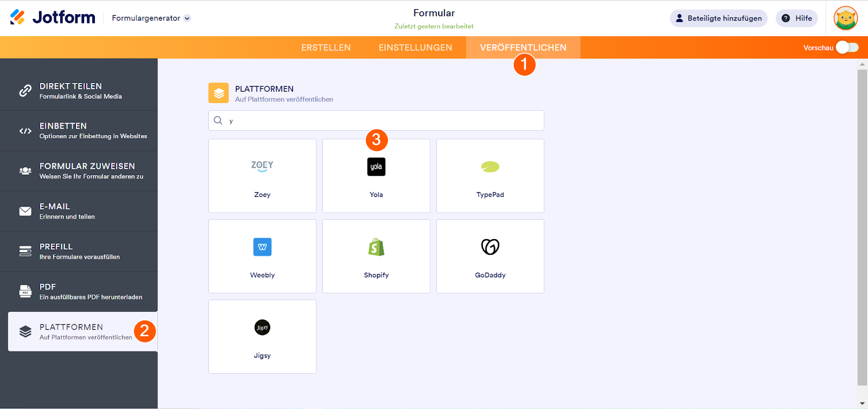Screen dimensions: 868x409
Task: Select the GoDaddy platform icon
Action: click(x=490, y=247)
